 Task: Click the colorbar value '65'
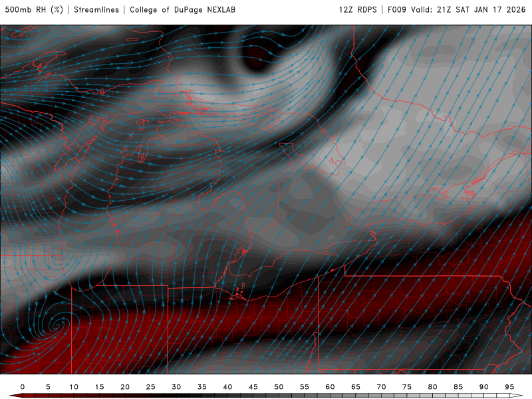356,387
